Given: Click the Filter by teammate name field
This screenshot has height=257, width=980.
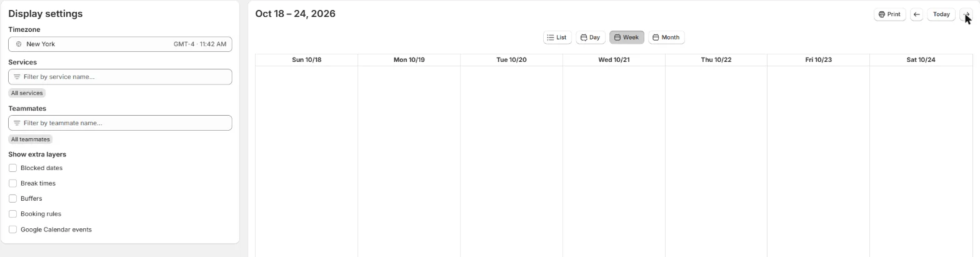Looking at the screenshot, I should (120, 123).
